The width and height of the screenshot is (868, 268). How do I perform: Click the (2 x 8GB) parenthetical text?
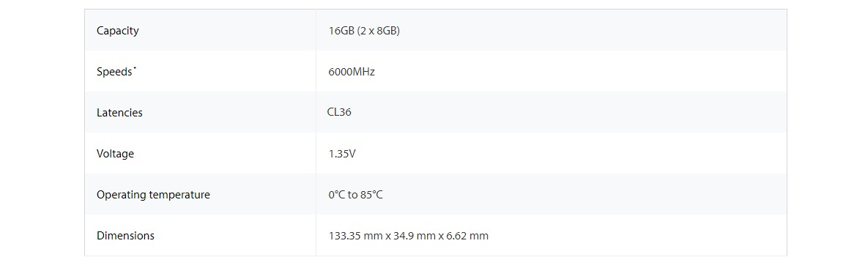click(x=379, y=31)
